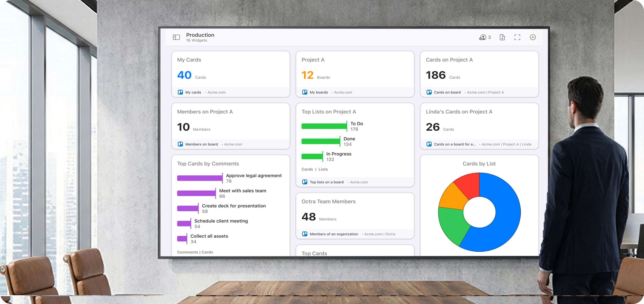Enter fullscreen mode with the expand icon
644x304 pixels.
pyautogui.click(x=517, y=37)
